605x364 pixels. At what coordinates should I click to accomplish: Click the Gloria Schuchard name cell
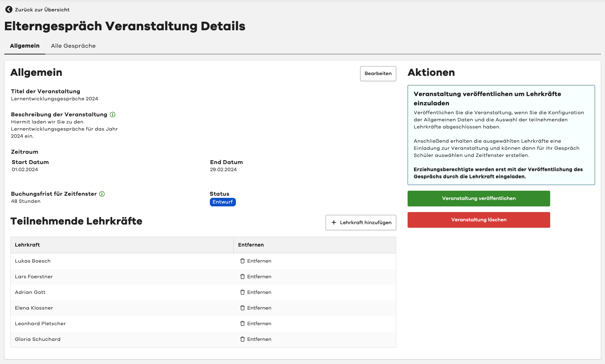click(38, 339)
